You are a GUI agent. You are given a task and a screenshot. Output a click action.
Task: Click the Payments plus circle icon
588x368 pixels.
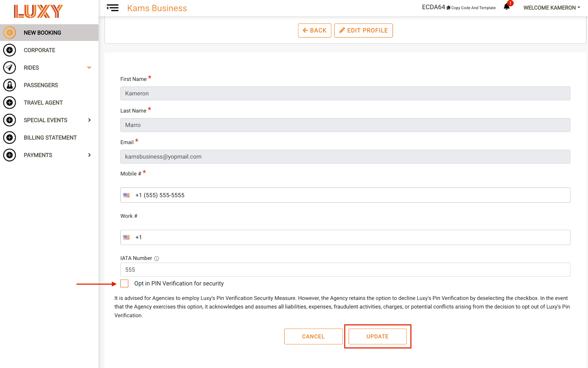[9, 155]
